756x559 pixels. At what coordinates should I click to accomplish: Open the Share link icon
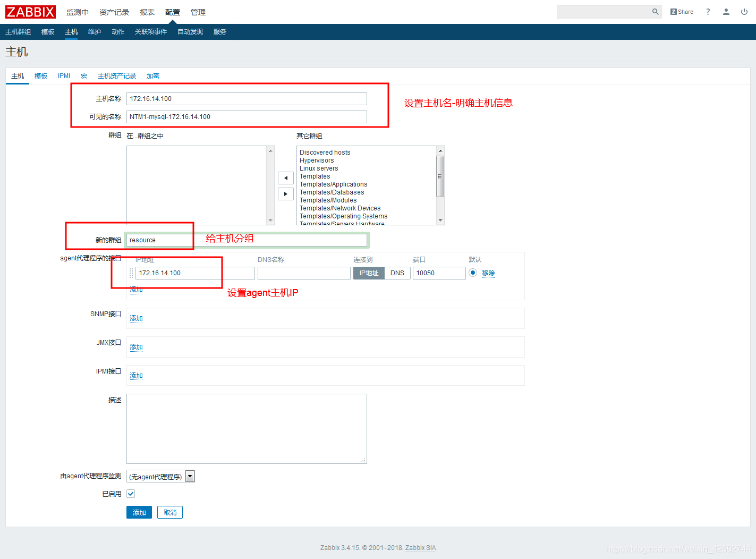click(682, 12)
